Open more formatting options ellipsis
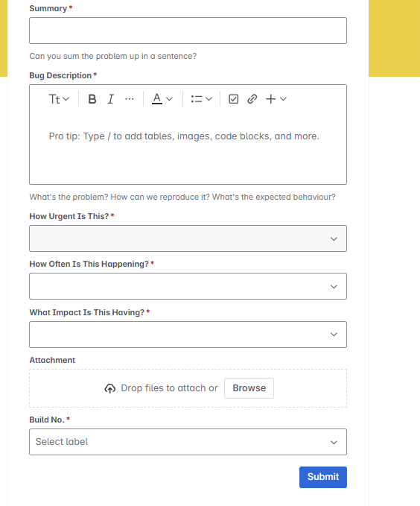Viewport: 420px width, 506px height. [130, 99]
